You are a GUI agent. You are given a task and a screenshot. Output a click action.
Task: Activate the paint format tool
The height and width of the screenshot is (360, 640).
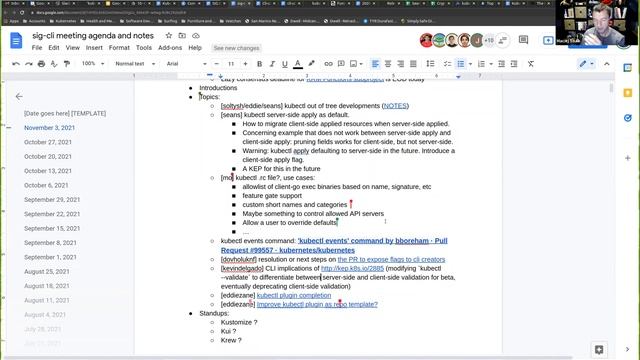(x=67, y=64)
